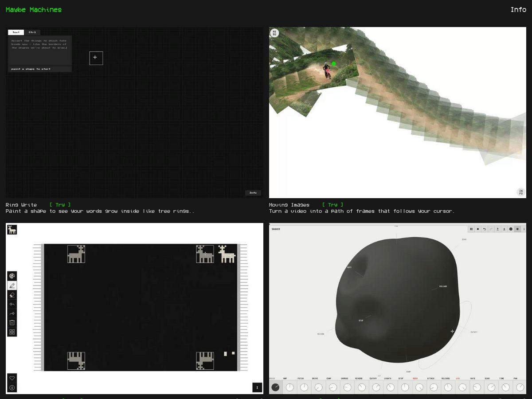
Task: Click the Try link for Moving Images
Action: tap(333, 205)
